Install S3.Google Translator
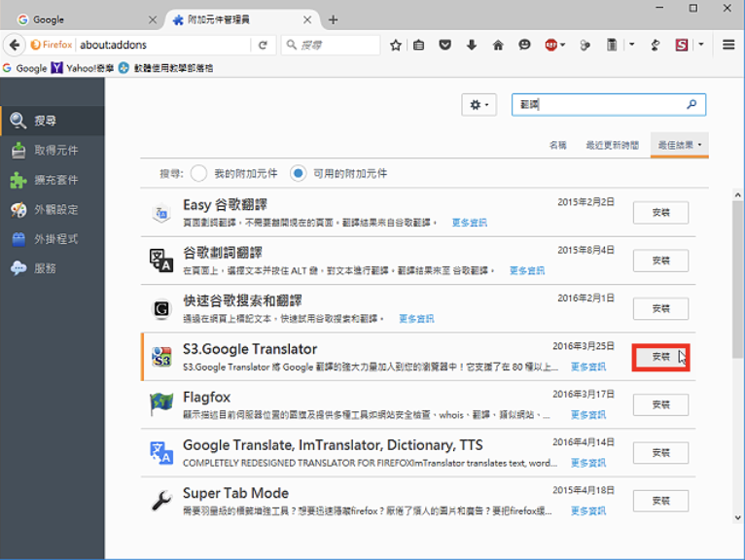This screenshot has height=560, width=745. pos(660,357)
